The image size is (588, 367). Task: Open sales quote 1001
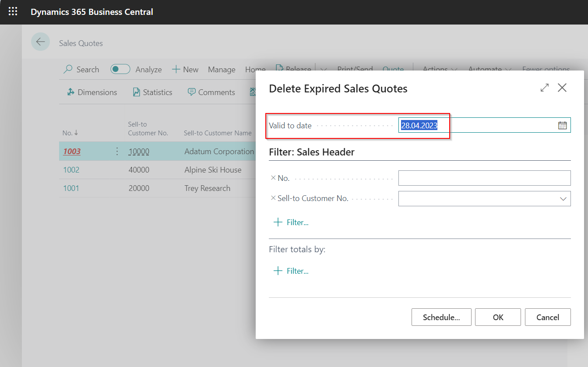[71, 188]
